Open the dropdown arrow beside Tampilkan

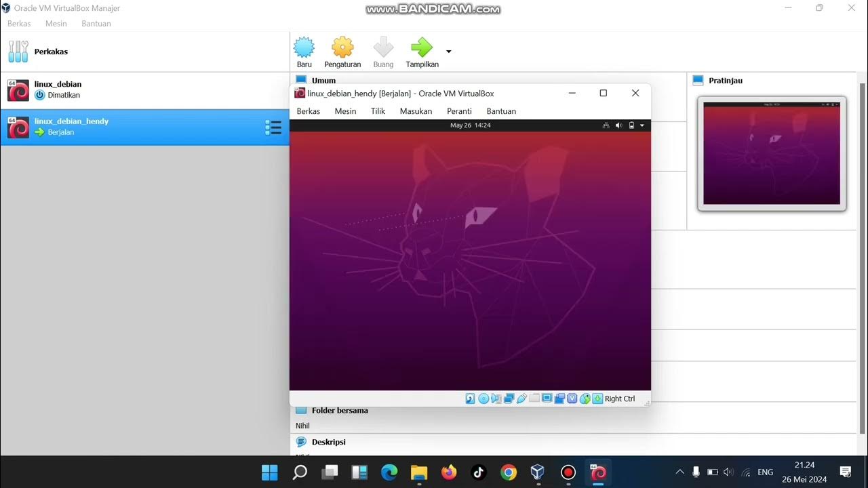(x=448, y=52)
